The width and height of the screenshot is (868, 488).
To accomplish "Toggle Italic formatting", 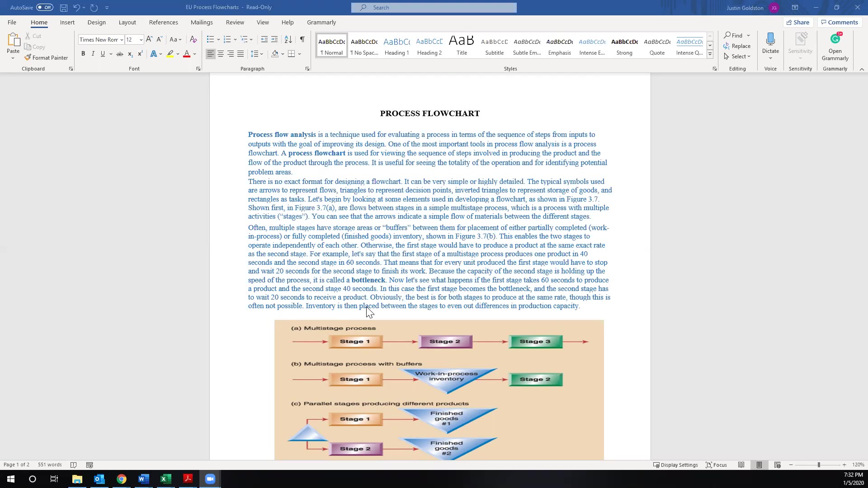I will 93,54.
